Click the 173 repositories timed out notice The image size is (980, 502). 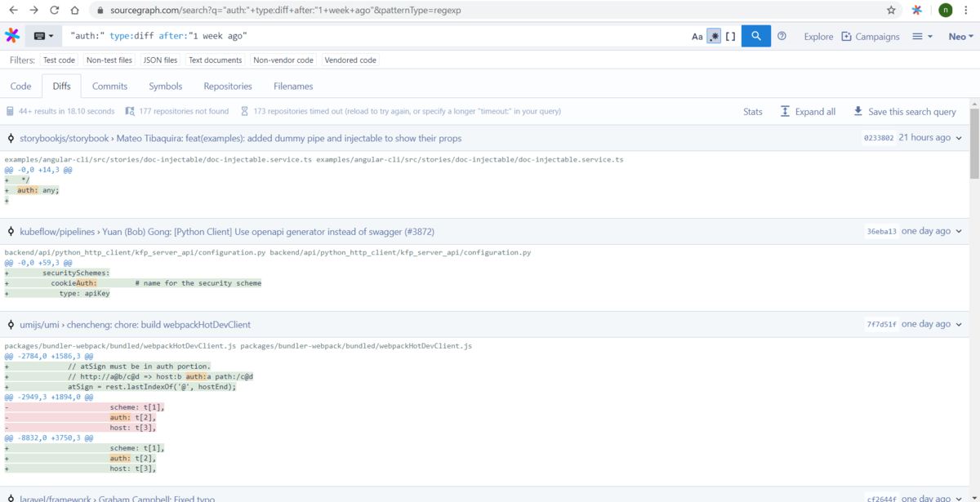tap(400, 111)
